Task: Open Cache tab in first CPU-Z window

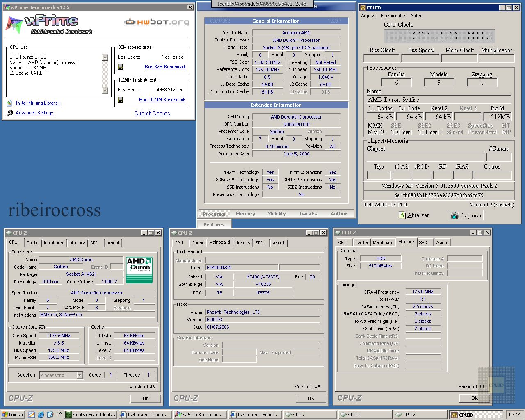Action: click(33, 243)
